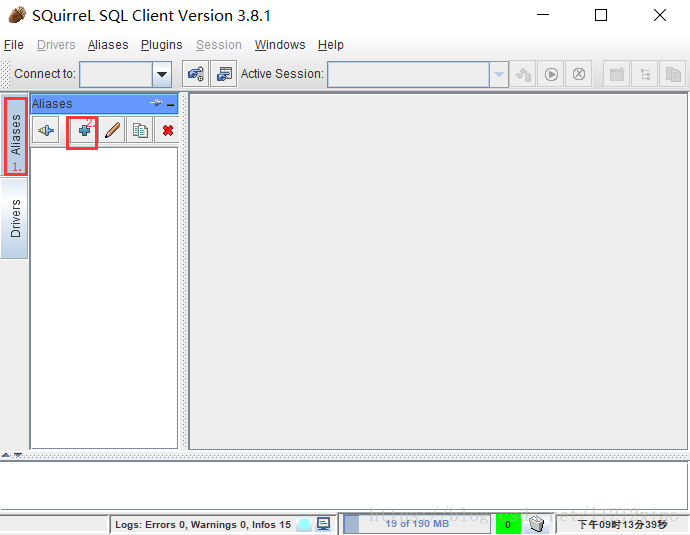The image size is (690, 535).
Task: Run garbage collector trash icon
Action: (x=536, y=524)
